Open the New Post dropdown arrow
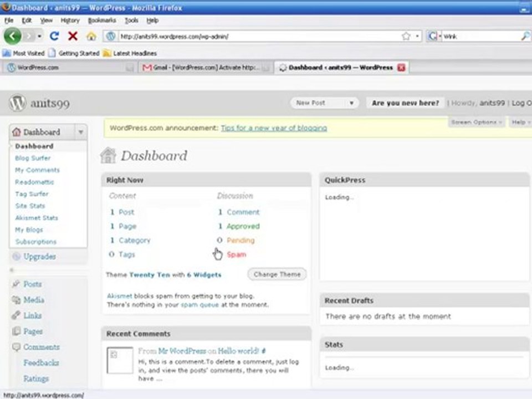This screenshot has width=532, height=399. (351, 103)
